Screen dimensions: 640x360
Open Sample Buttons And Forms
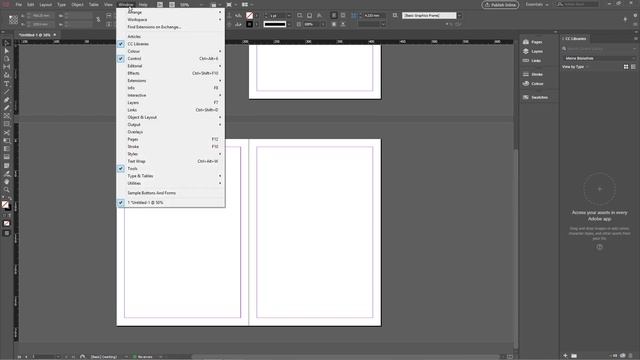[x=170, y=193]
